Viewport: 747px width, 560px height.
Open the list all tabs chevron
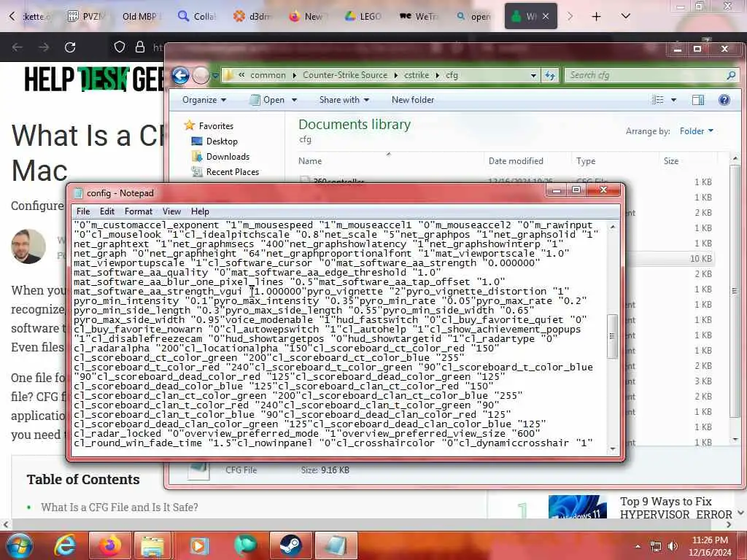pyautogui.click(x=625, y=17)
